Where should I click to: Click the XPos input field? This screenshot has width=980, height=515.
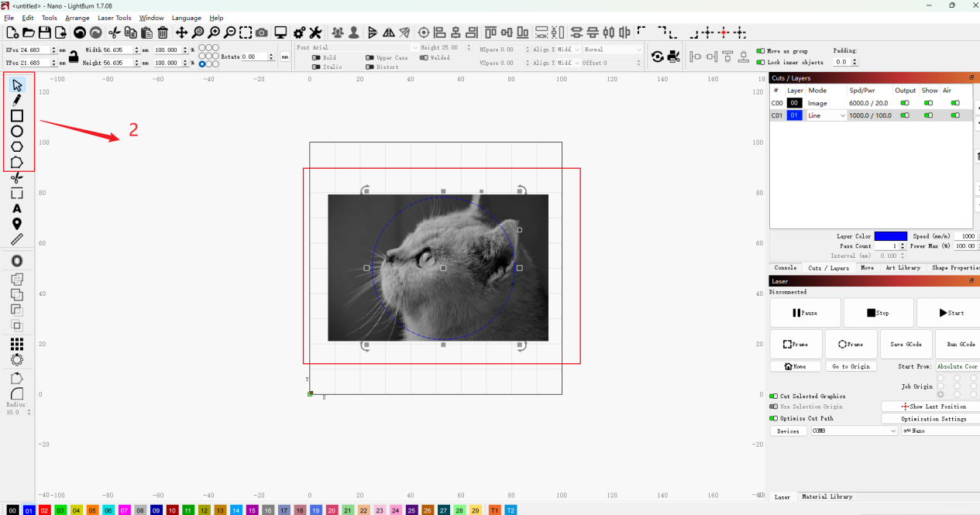tap(36, 50)
